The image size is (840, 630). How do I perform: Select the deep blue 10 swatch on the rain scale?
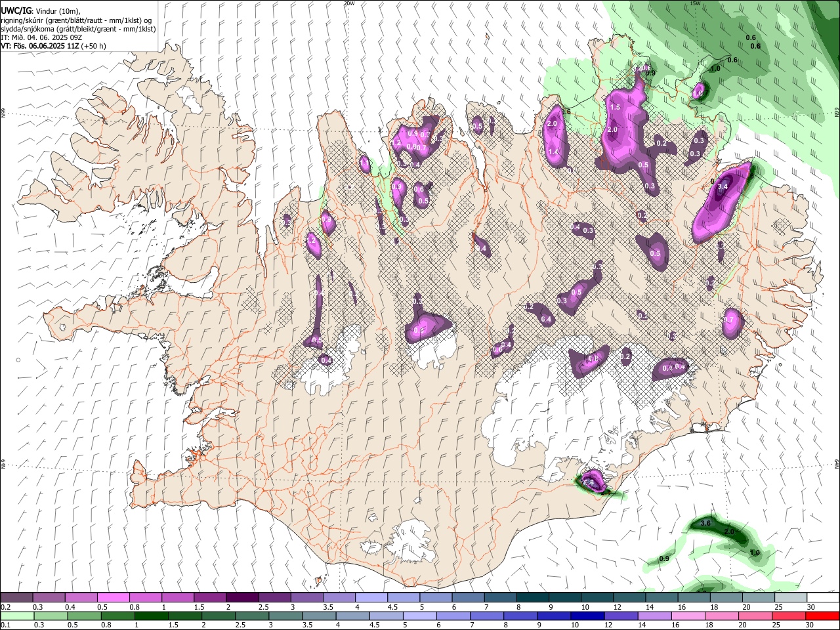(587, 616)
